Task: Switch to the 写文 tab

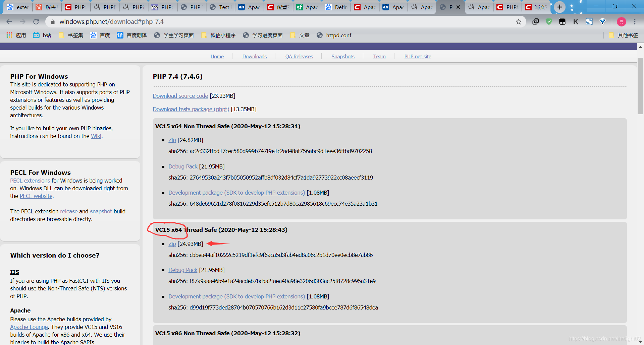Action: 536,7
